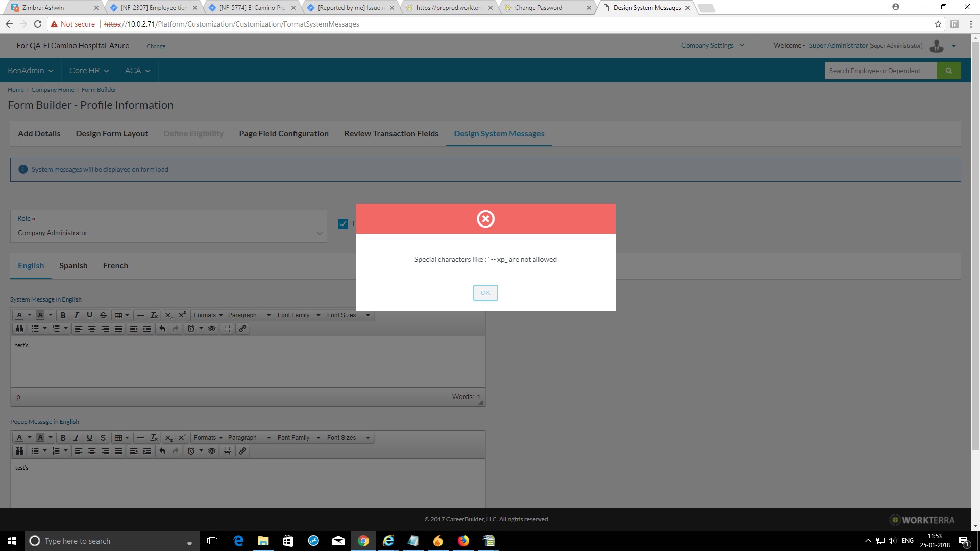The height and width of the screenshot is (551, 980).
Task: Click find and replace binoculars in the System Message editor
Action: (x=19, y=329)
